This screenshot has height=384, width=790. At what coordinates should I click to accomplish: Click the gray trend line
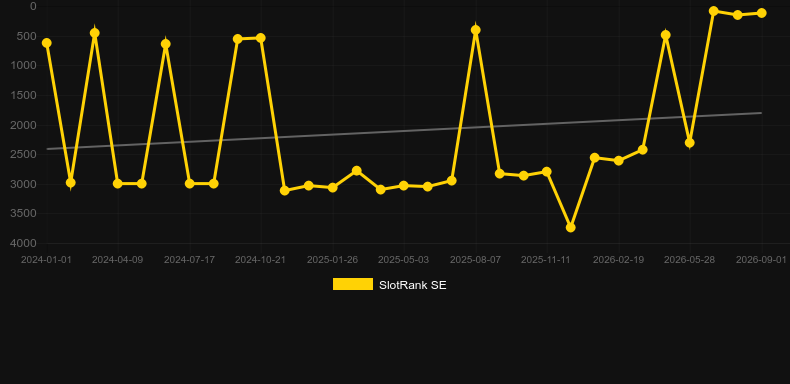(403, 131)
